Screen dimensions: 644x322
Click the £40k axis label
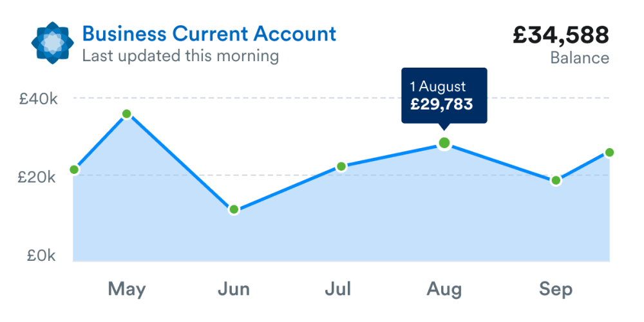(39, 99)
